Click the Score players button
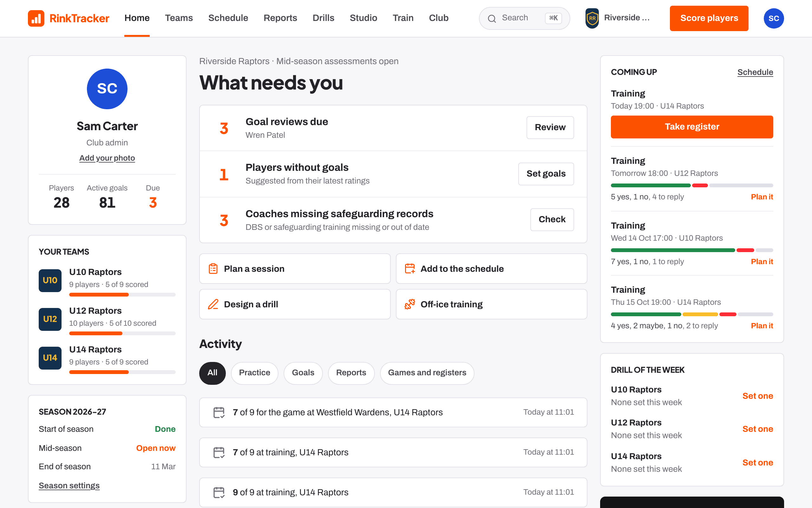Viewport: 812px width, 508px height. click(709, 18)
